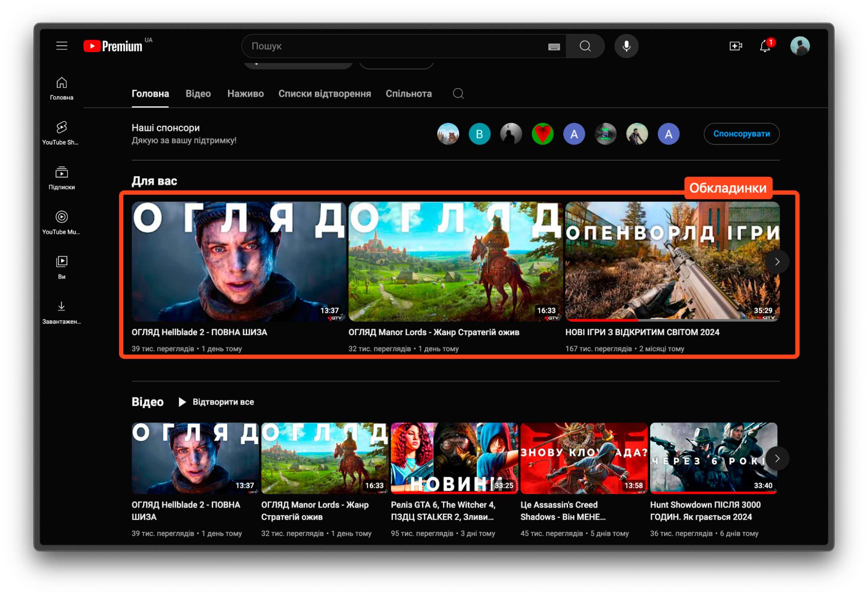Click the sponsor avatar with green figure
The width and height of the screenshot is (868, 596).
(x=605, y=134)
